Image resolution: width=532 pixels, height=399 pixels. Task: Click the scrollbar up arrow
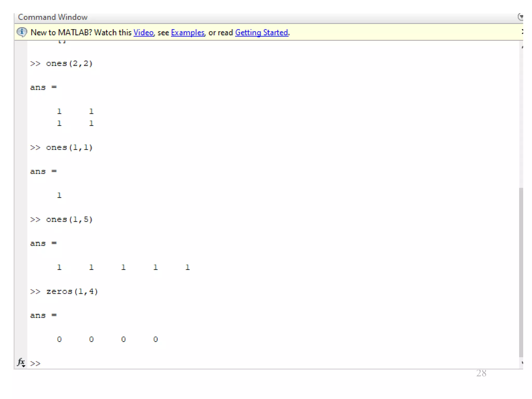click(522, 47)
